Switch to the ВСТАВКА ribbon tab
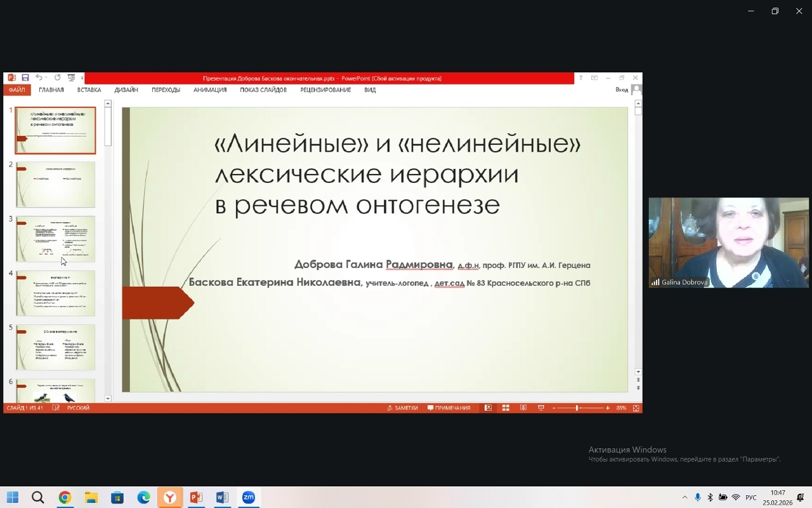Screen dimensions: 812x508 pos(89,90)
